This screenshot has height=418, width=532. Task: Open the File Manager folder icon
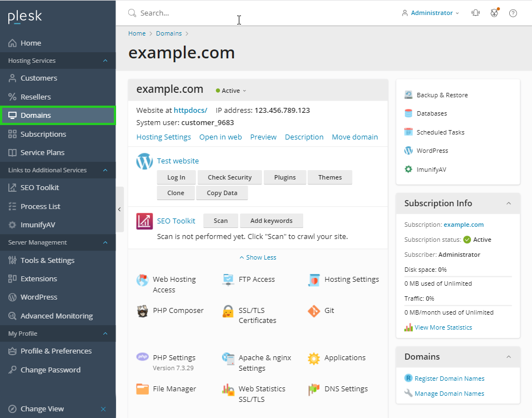[143, 389]
